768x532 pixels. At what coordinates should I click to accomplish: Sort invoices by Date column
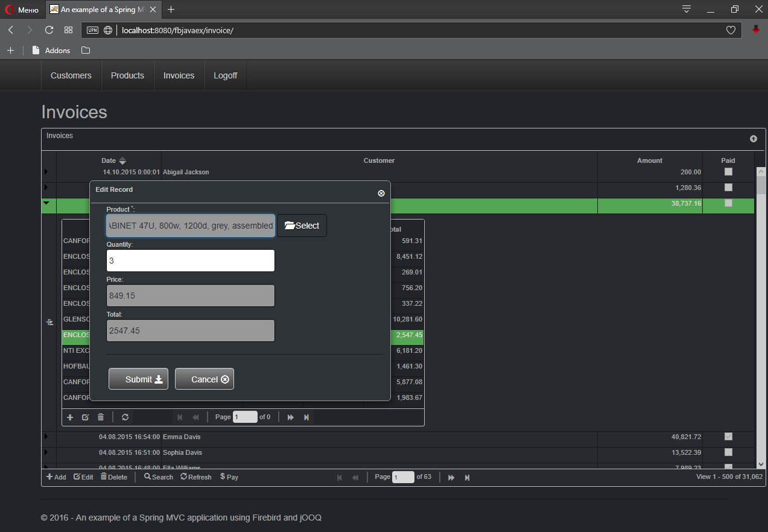109,160
